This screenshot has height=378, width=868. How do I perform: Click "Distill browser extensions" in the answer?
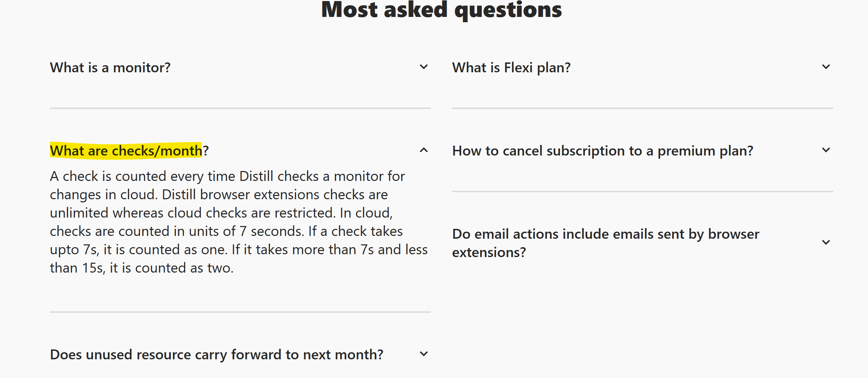[241, 195]
